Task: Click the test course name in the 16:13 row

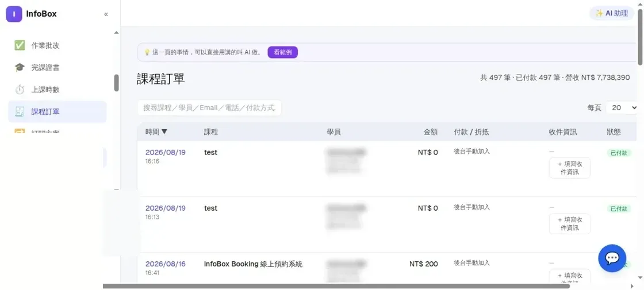Action: point(210,208)
